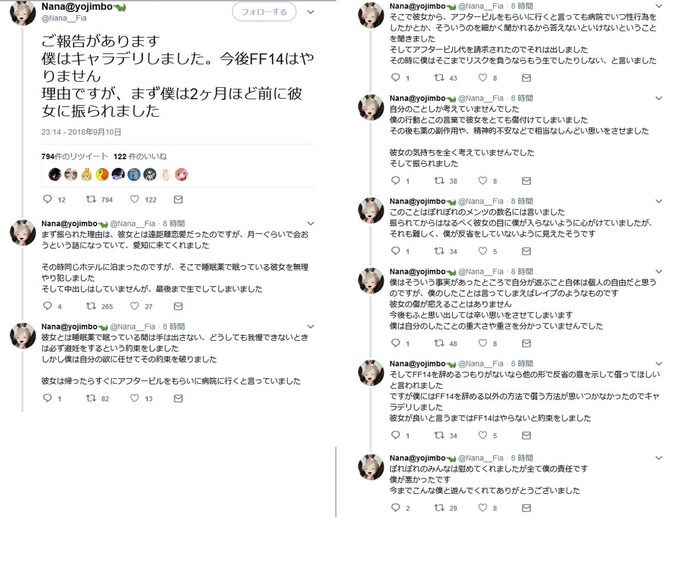Image resolution: width=680 pixels, height=580 pixels.
Task: Click the first liker avatar in the row
Action: pyautogui.click(x=55, y=174)
